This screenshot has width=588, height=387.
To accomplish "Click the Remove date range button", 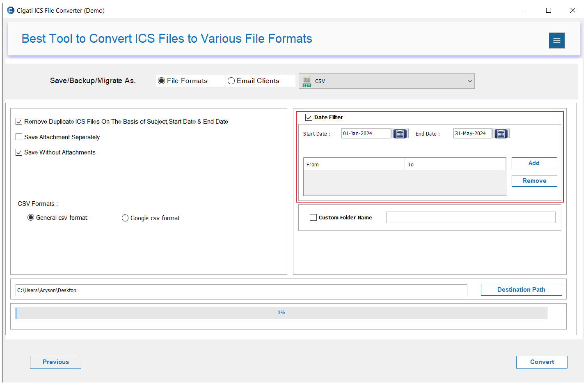I will [534, 181].
